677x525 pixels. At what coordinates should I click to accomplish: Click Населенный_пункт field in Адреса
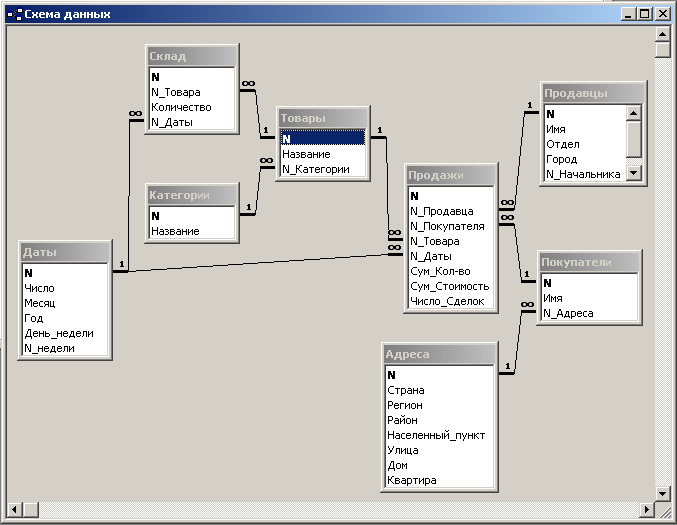[439, 435]
